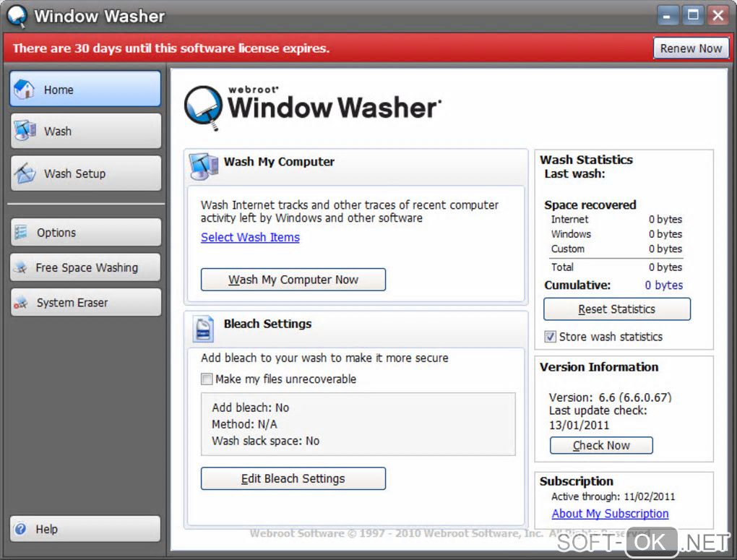The width and height of the screenshot is (737, 560).
Task: Click the Wash monitor icon in sidebar
Action: pyautogui.click(x=25, y=131)
